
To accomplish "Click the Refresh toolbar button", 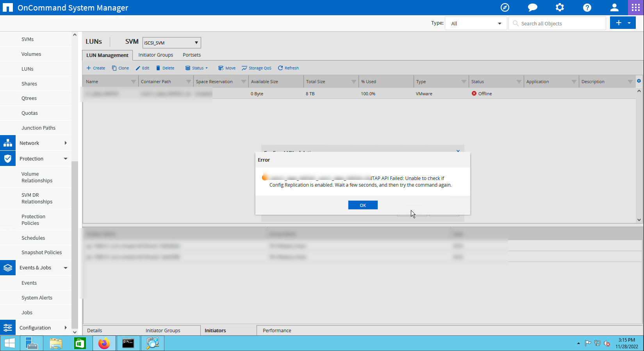I will [288, 68].
